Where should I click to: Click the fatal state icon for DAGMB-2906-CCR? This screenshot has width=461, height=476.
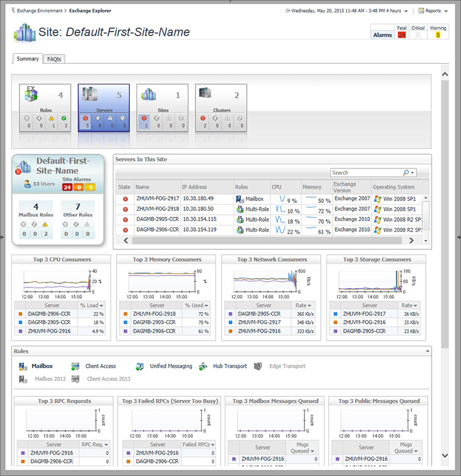(125, 230)
